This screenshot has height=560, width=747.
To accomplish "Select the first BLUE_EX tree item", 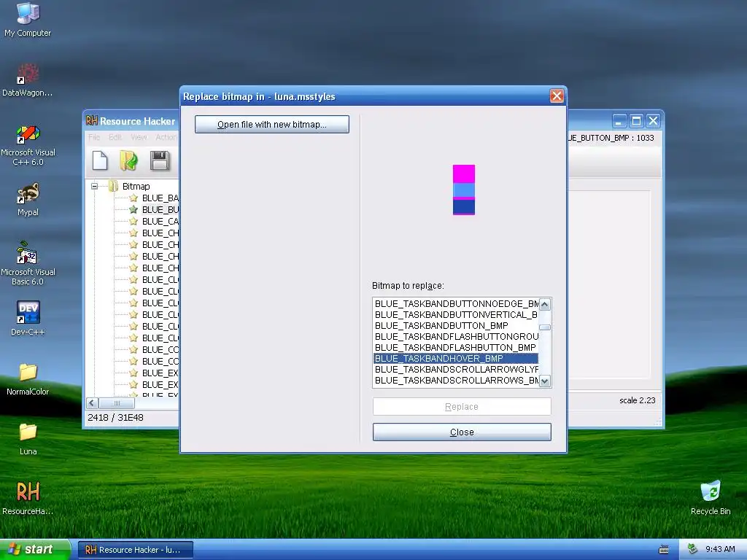I will point(160,373).
